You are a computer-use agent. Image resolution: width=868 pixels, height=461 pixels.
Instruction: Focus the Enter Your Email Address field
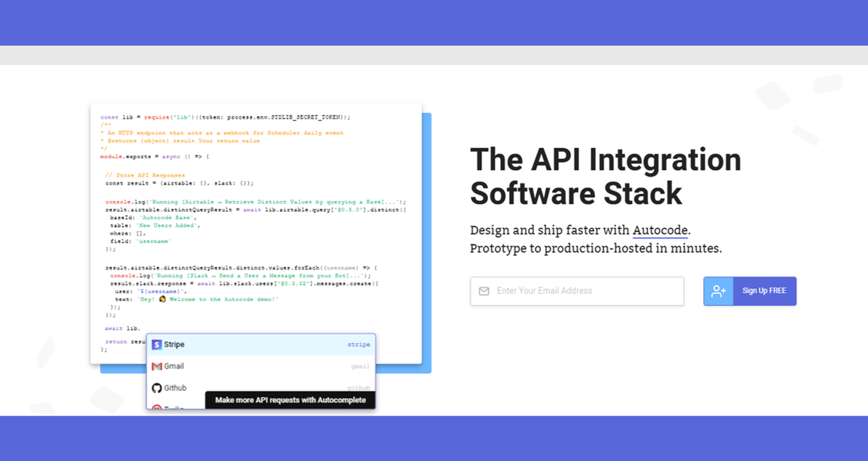point(577,291)
